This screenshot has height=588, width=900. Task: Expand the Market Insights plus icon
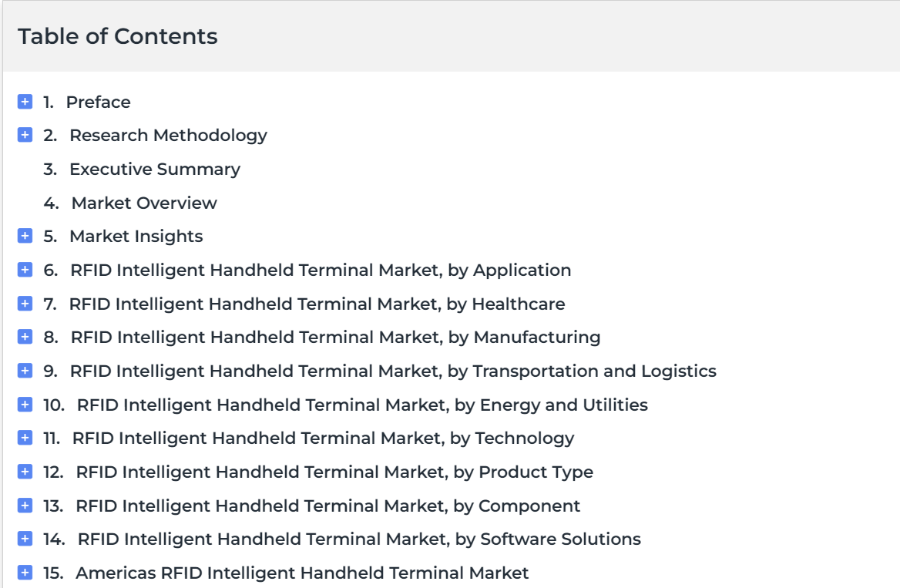tap(25, 236)
